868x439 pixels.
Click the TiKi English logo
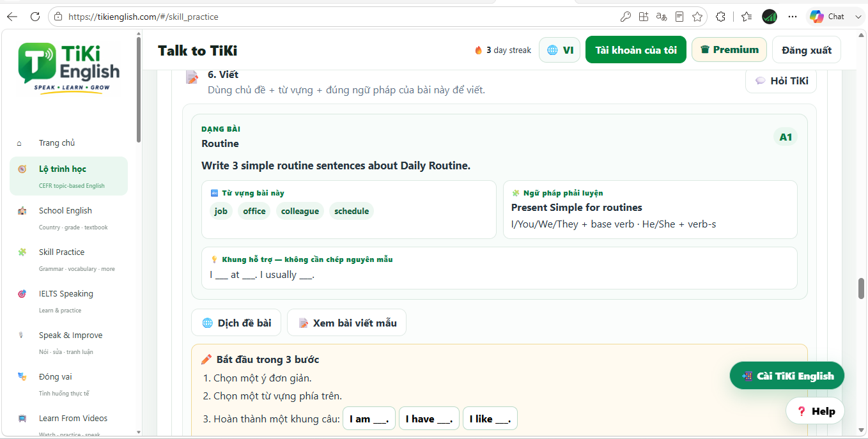(x=69, y=68)
